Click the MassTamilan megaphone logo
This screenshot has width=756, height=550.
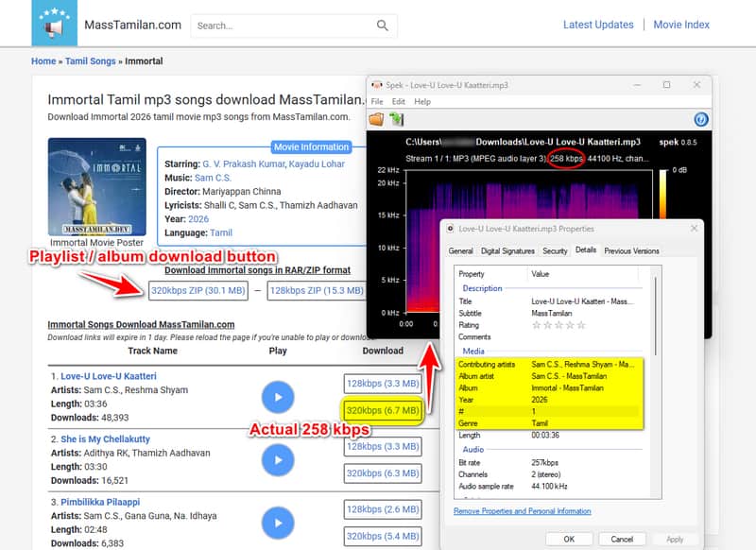[54, 23]
